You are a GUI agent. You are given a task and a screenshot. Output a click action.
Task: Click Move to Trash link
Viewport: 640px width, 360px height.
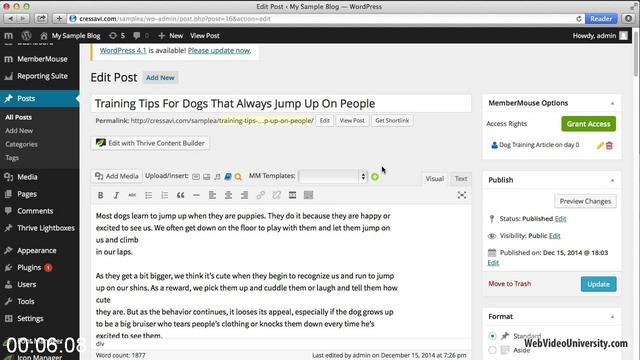509,284
